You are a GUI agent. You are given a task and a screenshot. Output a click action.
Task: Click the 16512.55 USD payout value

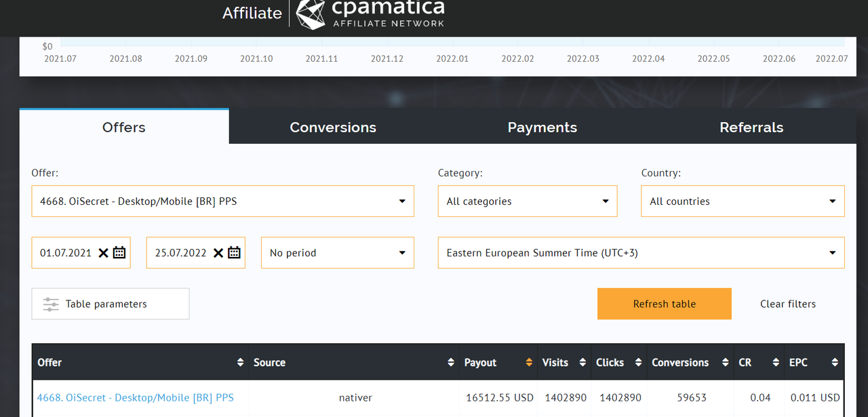pos(500,398)
